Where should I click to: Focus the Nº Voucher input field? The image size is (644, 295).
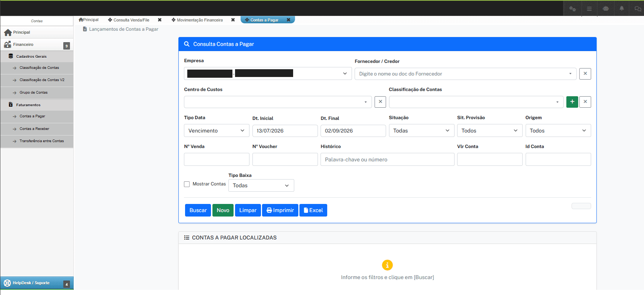[x=285, y=160]
